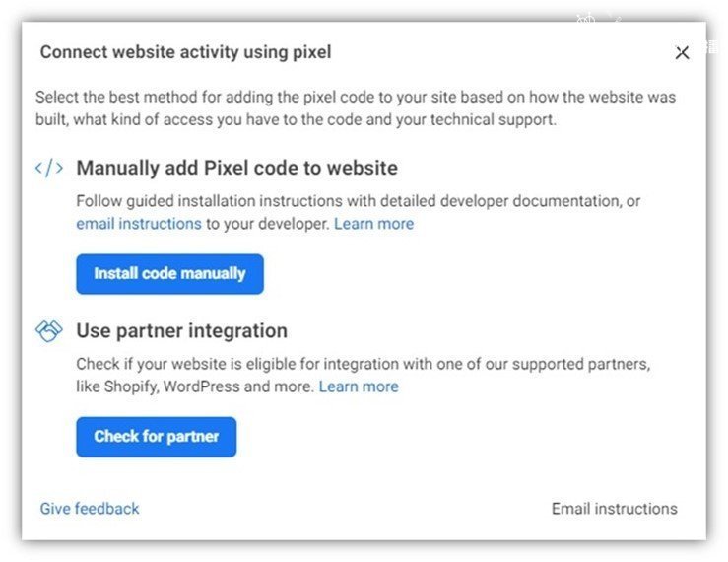This screenshot has width=728, height=562.
Task: Click the handshake partner integration icon
Action: [x=48, y=331]
